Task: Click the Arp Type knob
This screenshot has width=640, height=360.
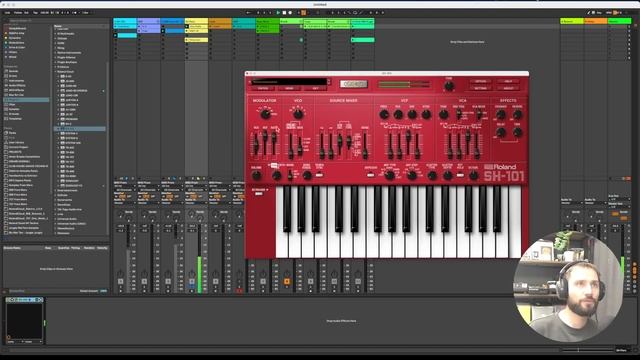Action: 390,176
